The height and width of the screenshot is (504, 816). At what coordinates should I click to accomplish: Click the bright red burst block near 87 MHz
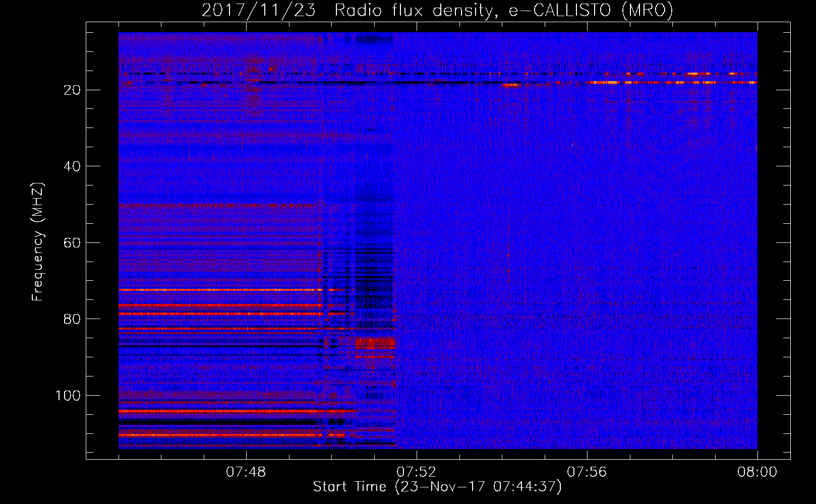pyautogui.click(x=375, y=344)
